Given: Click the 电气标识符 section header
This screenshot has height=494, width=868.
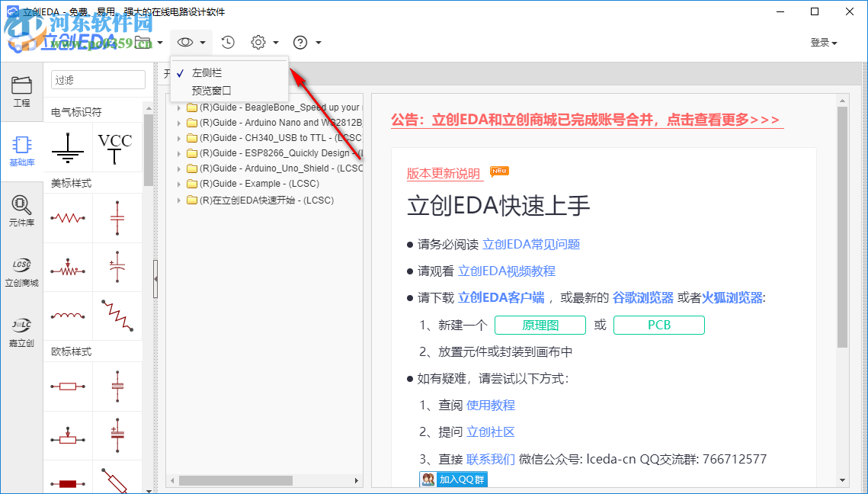Looking at the screenshot, I should (x=76, y=112).
